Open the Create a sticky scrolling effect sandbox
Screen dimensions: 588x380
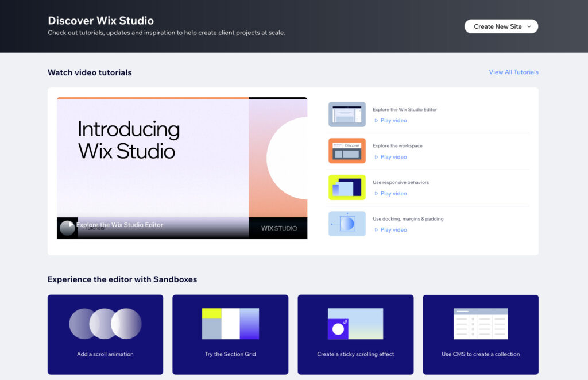point(355,335)
